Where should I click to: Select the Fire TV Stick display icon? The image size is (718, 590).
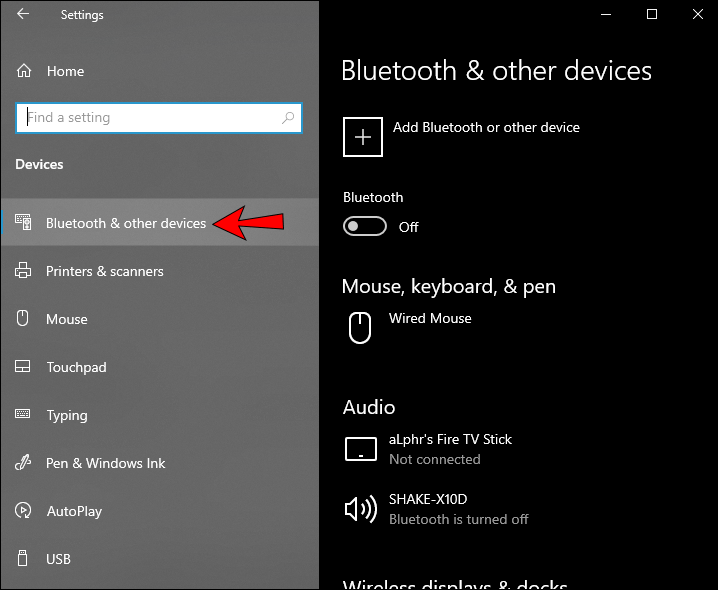tap(360, 449)
